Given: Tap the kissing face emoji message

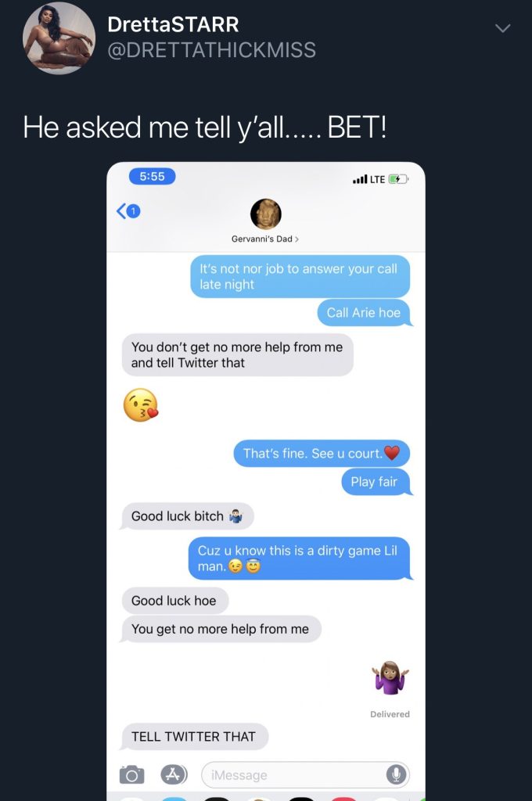Looking at the screenshot, I should tap(141, 405).
